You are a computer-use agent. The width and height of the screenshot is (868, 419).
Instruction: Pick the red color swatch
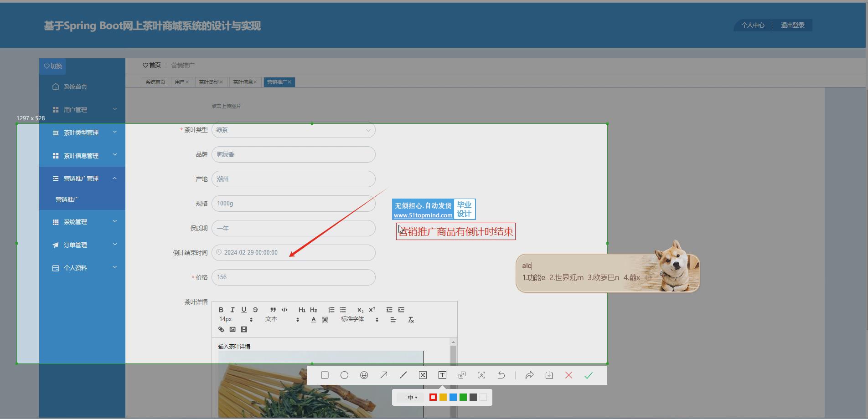coord(433,398)
